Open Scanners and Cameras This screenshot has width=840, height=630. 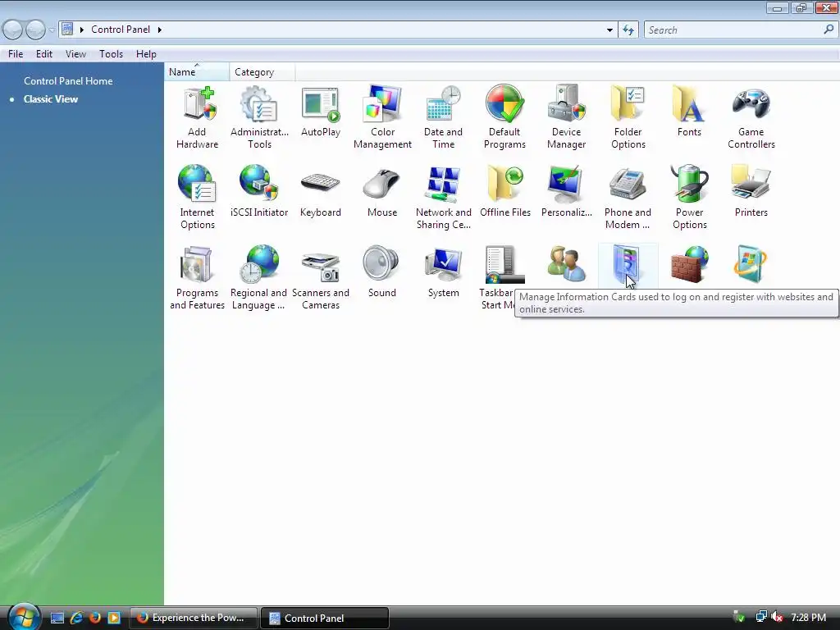point(321,277)
